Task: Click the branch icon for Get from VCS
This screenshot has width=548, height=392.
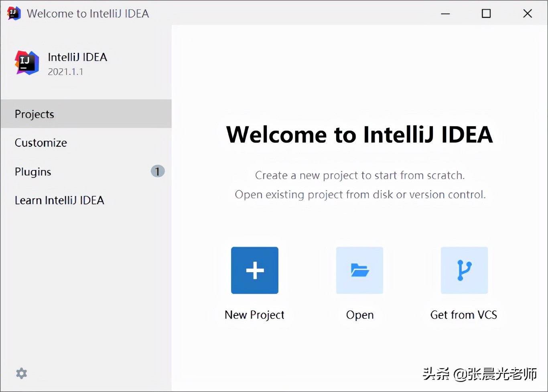Action: pyautogui.click(x=464, y=270)
